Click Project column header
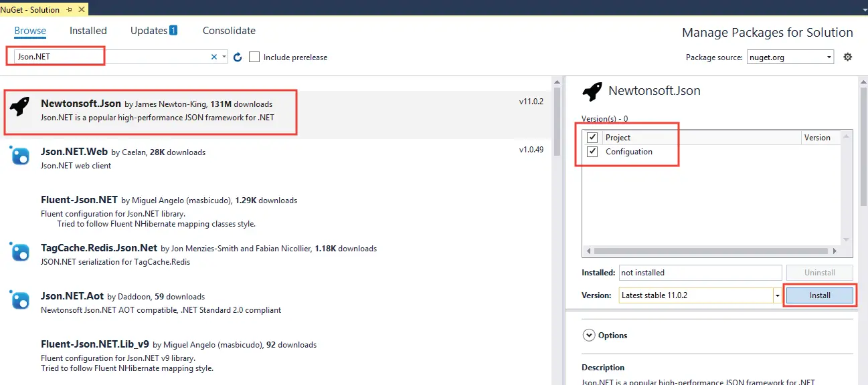The image size is (868, 385). click(x=701, y=138)
